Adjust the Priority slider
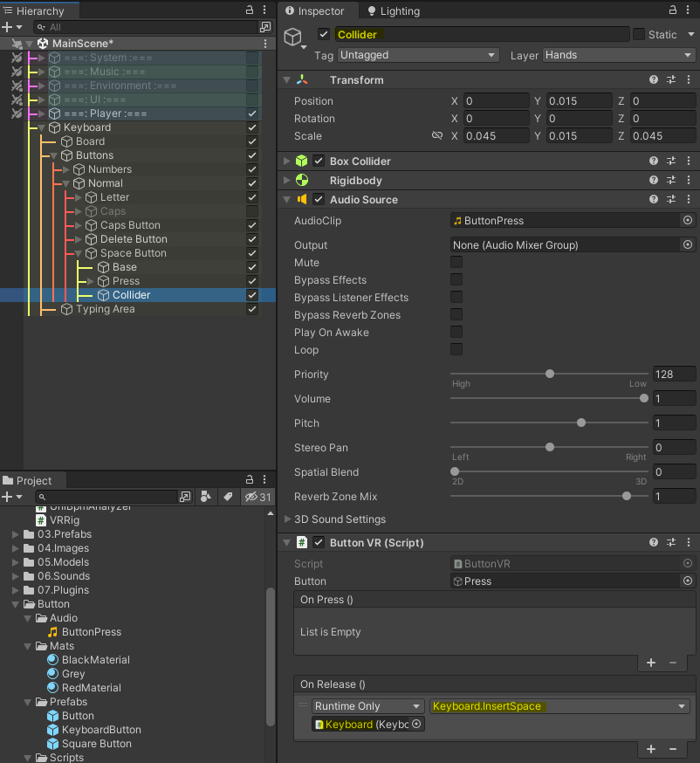This screenshot has width=700, height=763. [x=550, y=374]
